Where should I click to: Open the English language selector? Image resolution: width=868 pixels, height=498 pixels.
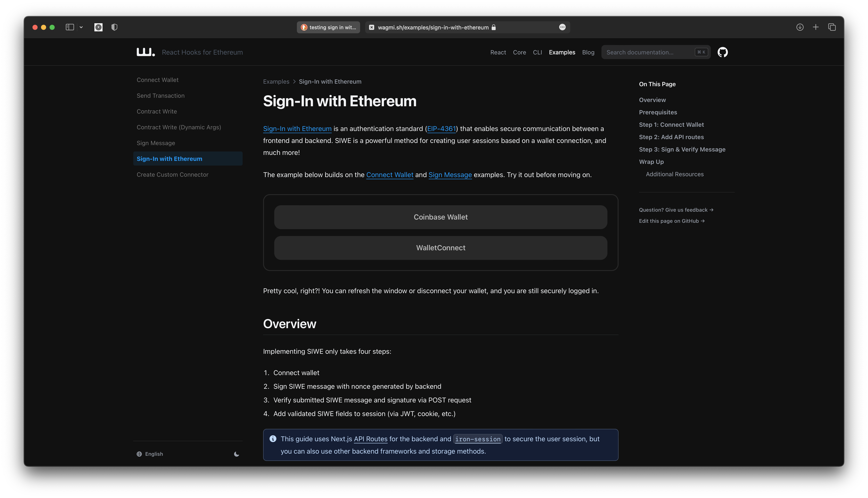tap(154, 454)
